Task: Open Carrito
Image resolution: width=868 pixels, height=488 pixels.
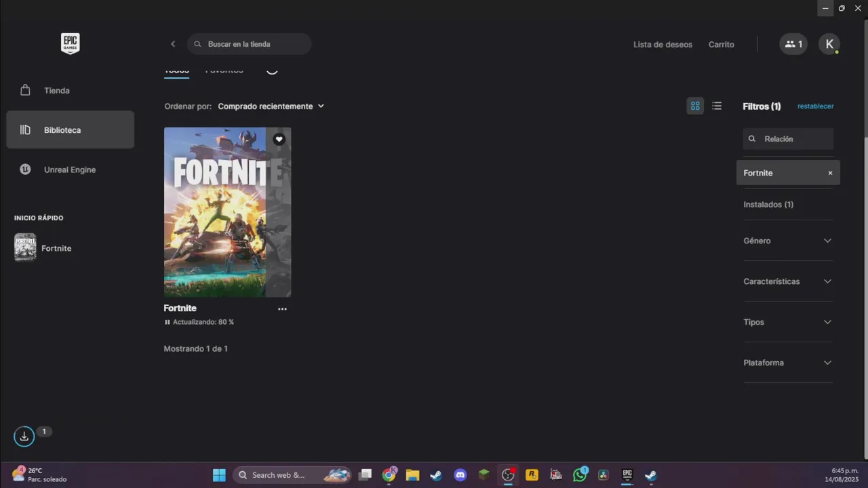Action: pos(722,45)
